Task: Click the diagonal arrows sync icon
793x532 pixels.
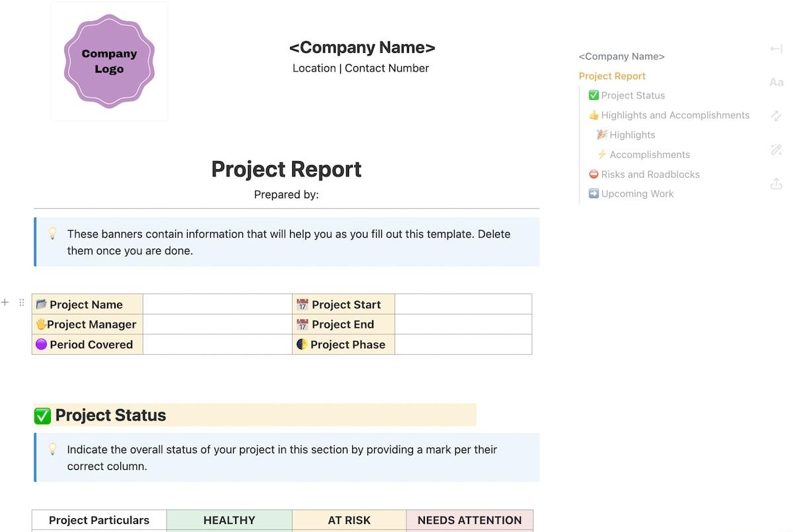Action: point(776,116)
